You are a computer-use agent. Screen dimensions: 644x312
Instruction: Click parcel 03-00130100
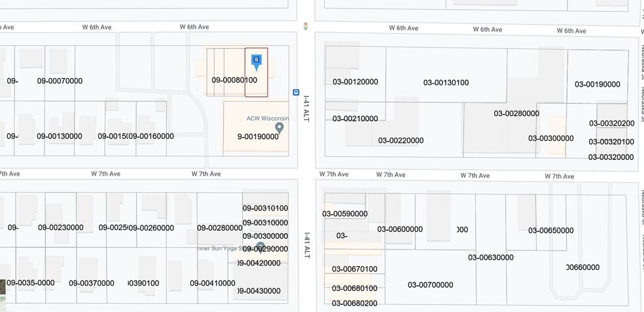[x=446, y=83]
